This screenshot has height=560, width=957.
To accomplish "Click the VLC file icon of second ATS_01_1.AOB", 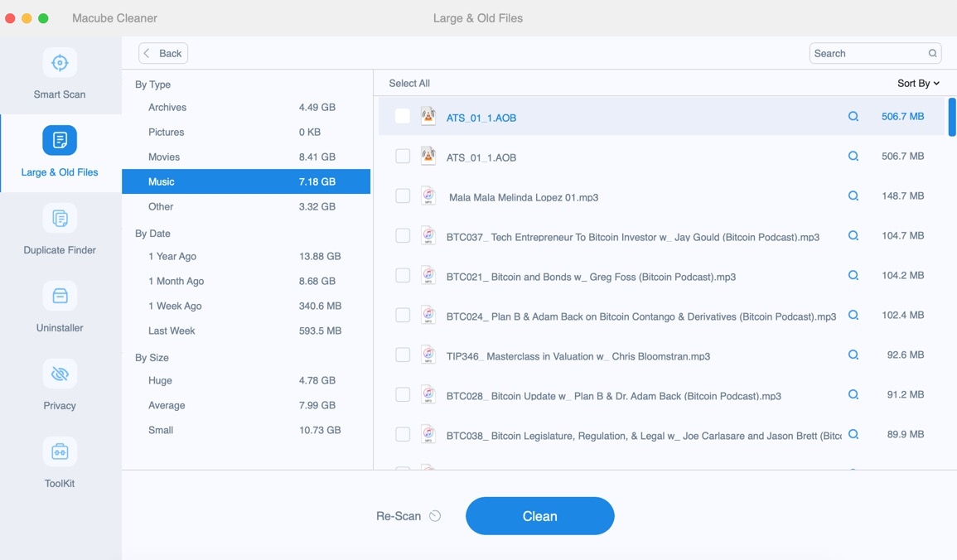I will (x=428, y=156).
